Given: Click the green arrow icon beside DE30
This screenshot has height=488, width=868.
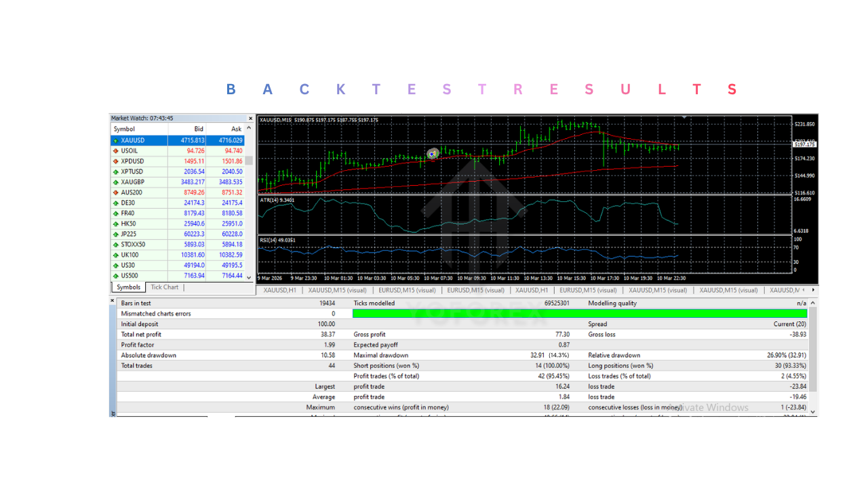Looking at the screenshot, I should click(115, 203).
